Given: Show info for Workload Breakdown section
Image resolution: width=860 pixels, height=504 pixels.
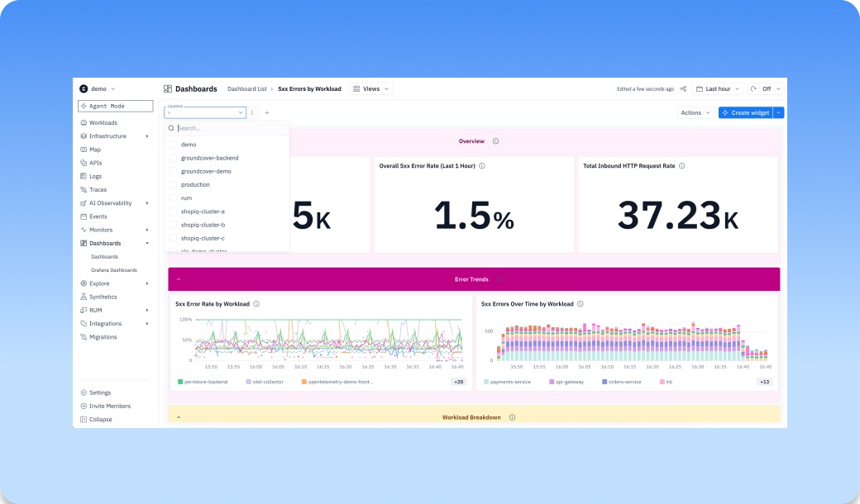Looking at the screenshot, I should tap(512, 417).
